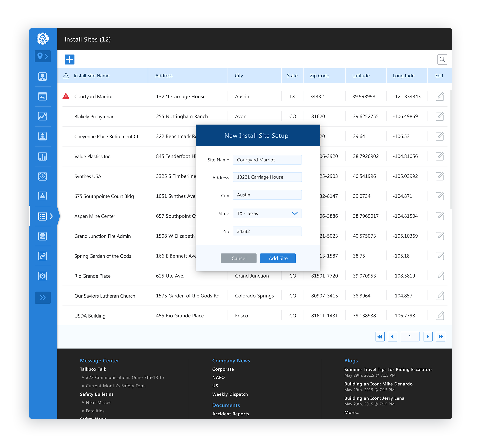Click the City input field with Austin

click(x=267, y=195)
